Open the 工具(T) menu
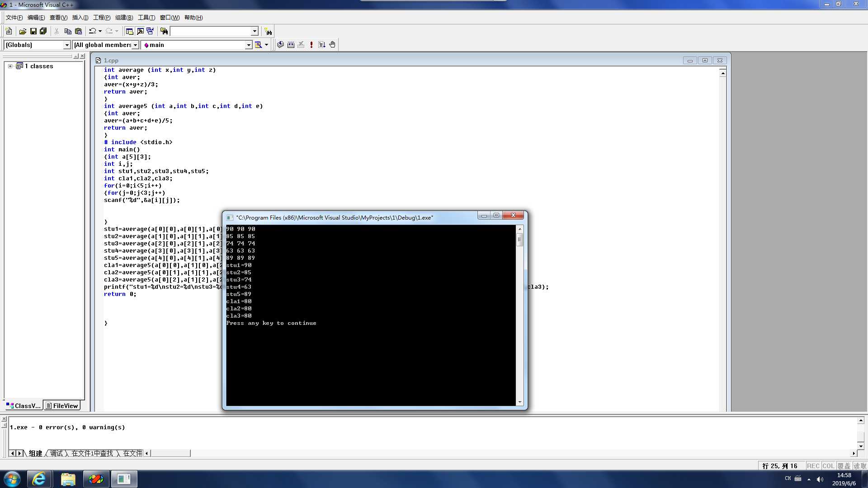The height and width of the screenshot is (488, 868). tap(146, 18)
